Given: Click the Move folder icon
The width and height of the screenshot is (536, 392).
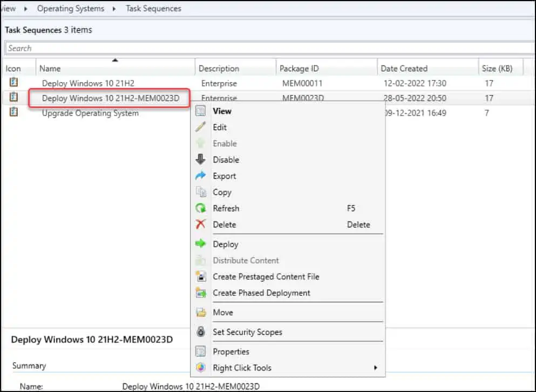Looking at the screenshot, I should click(x=201, y=312).
